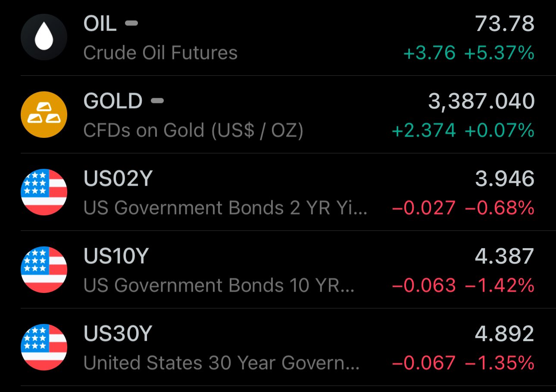Tap the US10Y change −1.42%
556x392 pixels.
pos(499,286)
